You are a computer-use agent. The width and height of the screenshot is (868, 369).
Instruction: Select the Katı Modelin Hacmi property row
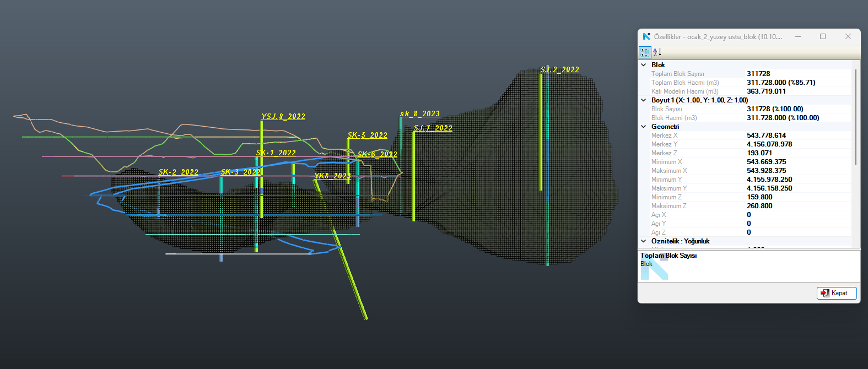pyautogui.click(x=684, y=91)
